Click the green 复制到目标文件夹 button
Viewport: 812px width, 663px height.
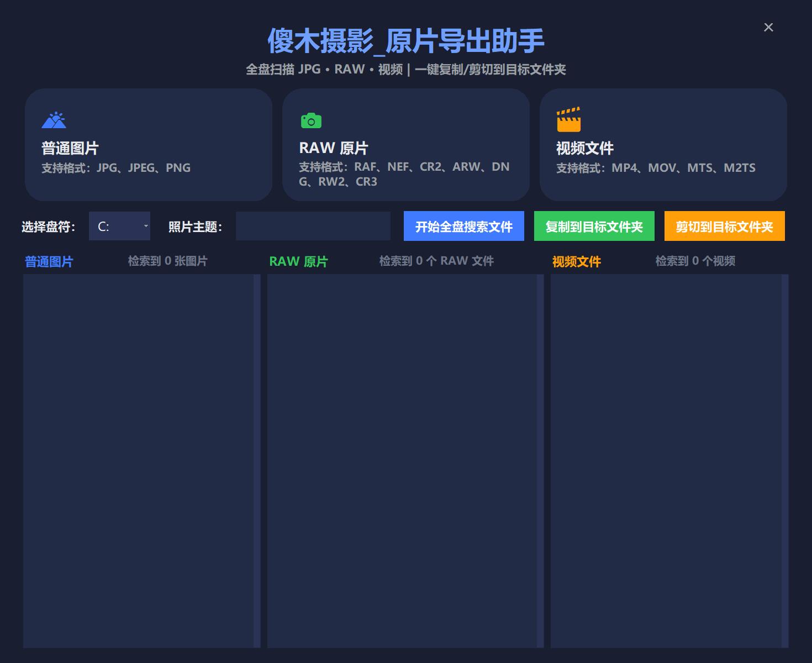[x=594, y=226]
